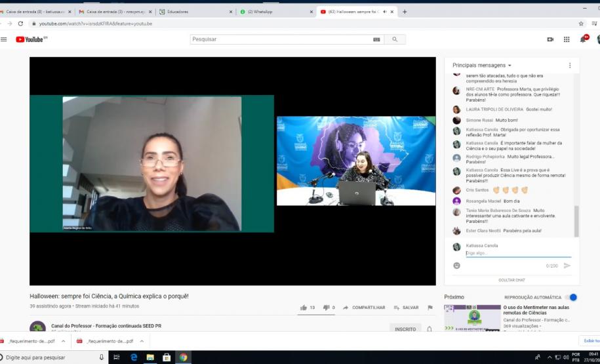Toggle Reprodução automática autoplay switch
Viewport: 600px width, 364px height.
point(571,297)
